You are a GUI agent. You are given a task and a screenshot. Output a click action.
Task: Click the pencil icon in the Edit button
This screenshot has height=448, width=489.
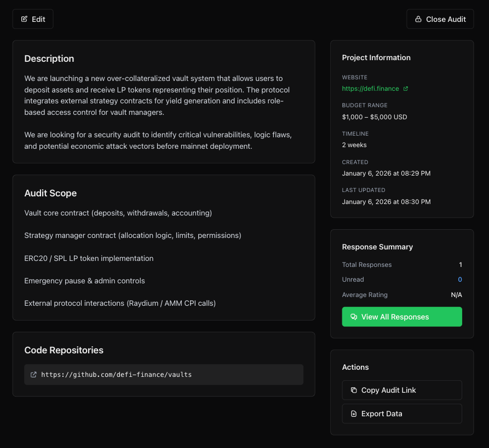[x=24, y=19]
